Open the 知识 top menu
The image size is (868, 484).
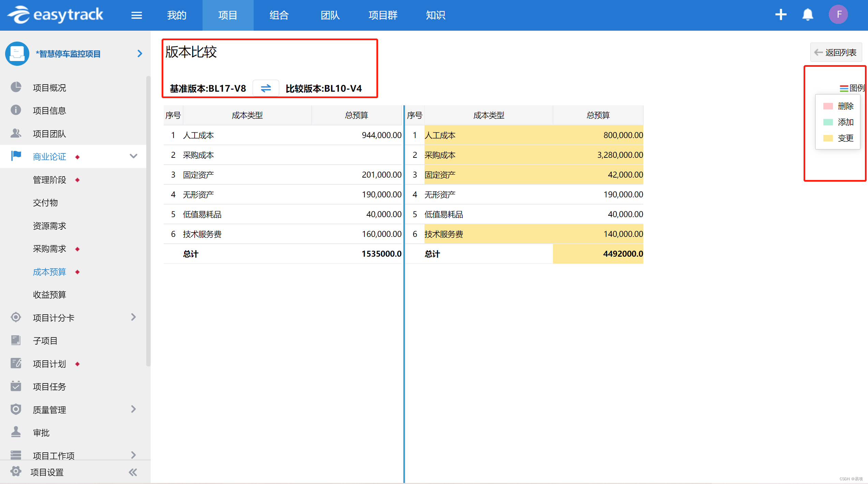[x=435, y=15]
